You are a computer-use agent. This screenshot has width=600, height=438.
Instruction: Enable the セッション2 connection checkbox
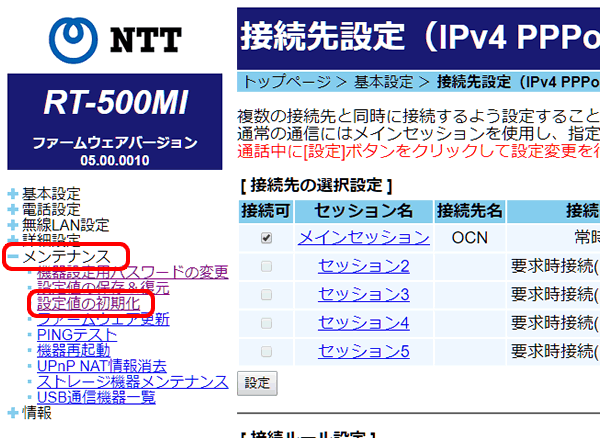pos(265,266)
